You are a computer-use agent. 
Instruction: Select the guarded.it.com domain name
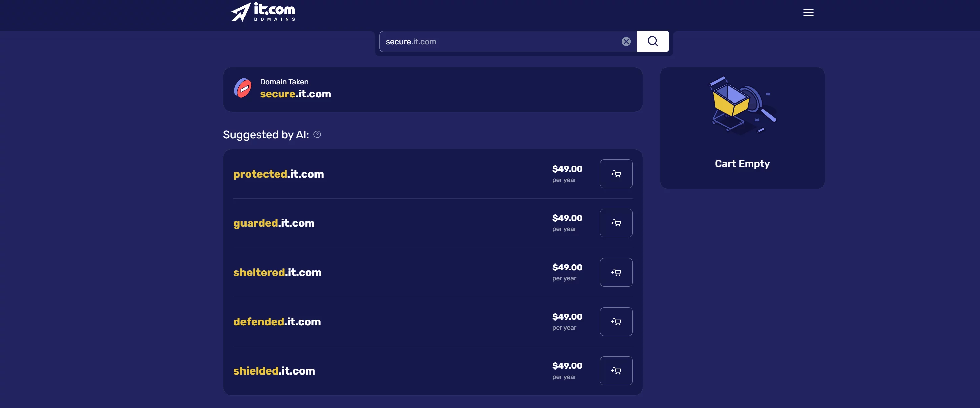coord(274,223)
